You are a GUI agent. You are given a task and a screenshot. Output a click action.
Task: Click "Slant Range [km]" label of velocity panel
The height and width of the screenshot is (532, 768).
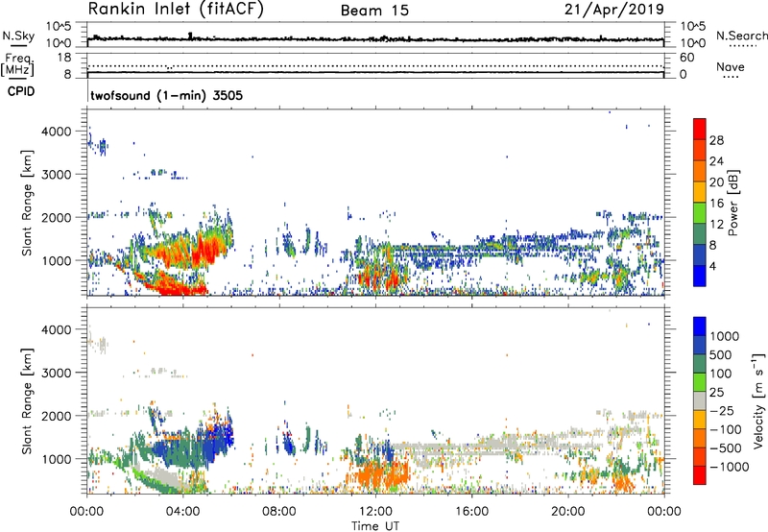(x=27, y=401)
